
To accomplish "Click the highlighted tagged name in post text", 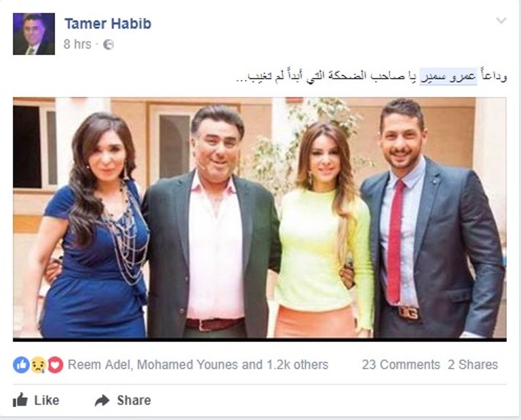I will (x=448, y=77).
